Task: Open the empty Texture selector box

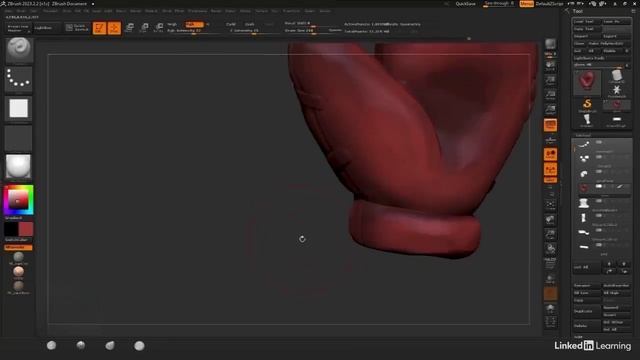Action: (18, 138)
